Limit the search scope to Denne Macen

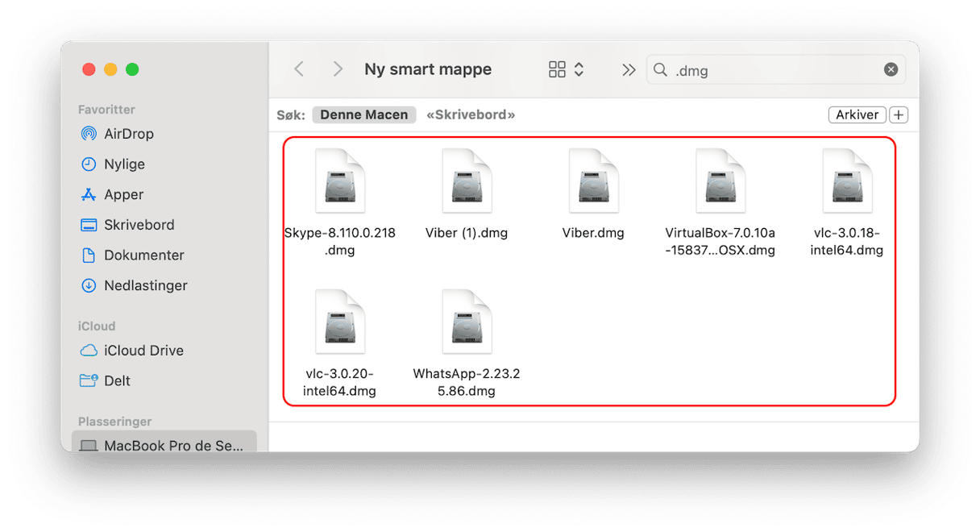(364, 114)
